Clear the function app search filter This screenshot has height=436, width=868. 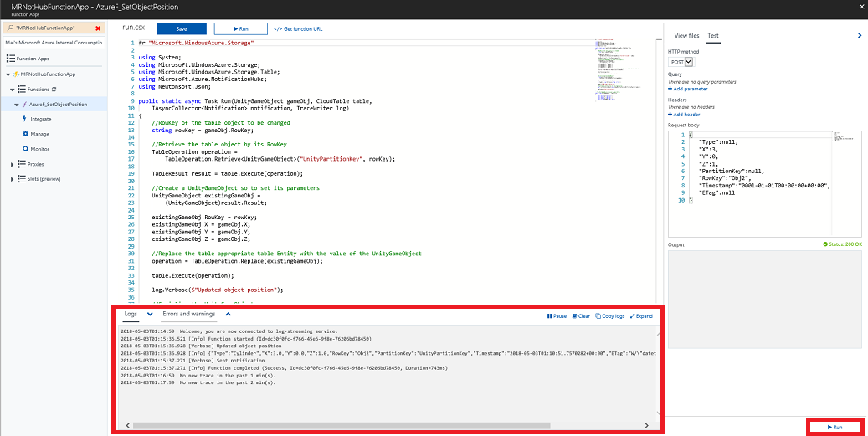[98, 28]
